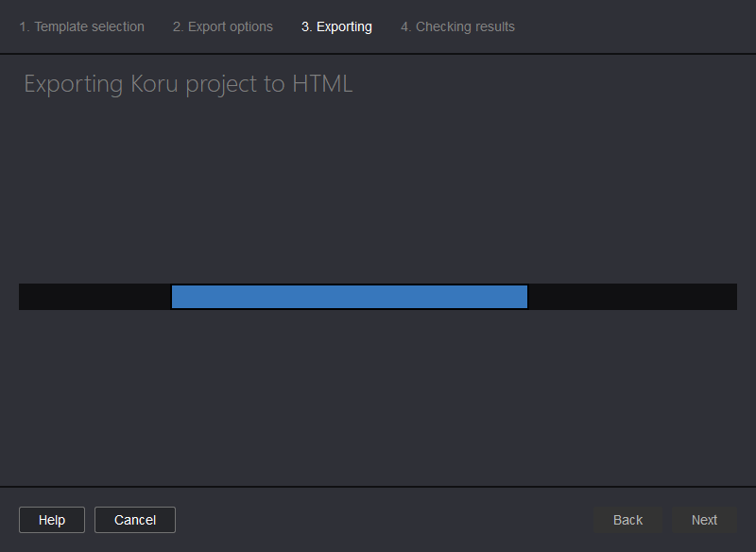Click step 1 in the wizard breadcrumb
Screen dimensions: 756x552
click(x=81, y=26)
